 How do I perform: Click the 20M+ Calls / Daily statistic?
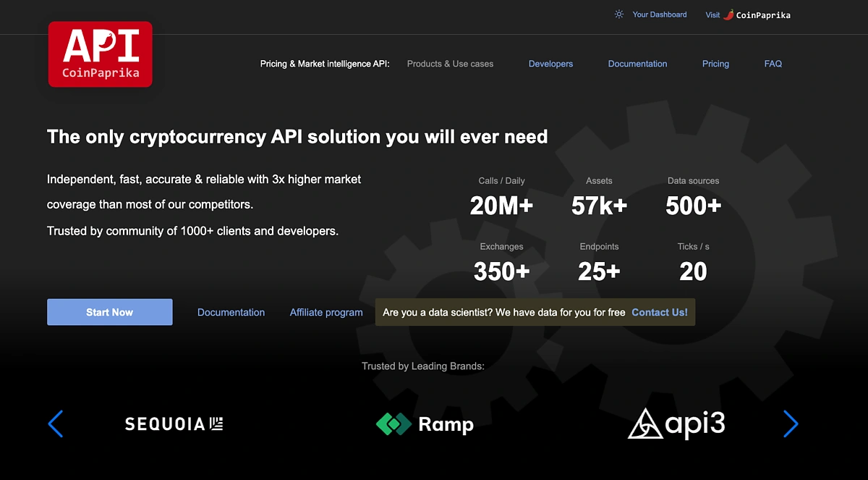501,206
